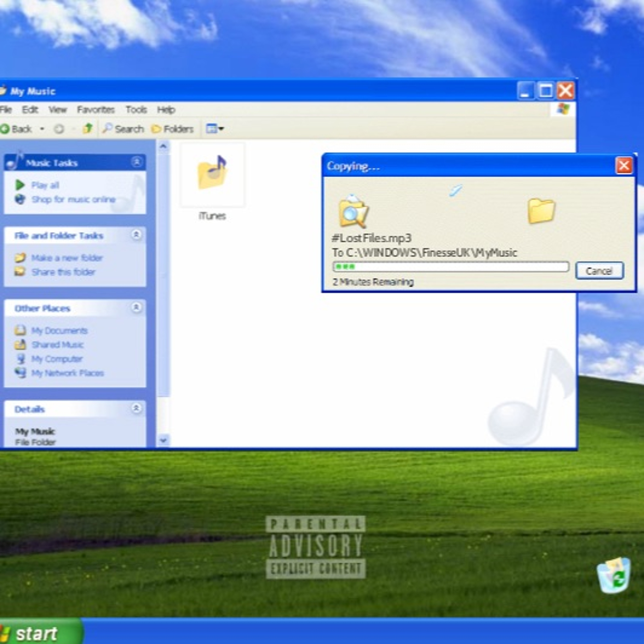The height and width of the screenshot is (644, 644).
Task: Open the Tools menu
Action: [136, 110]
